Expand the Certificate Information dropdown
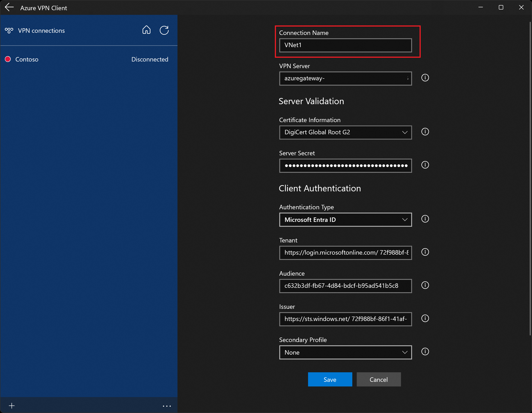532x413 pixels. pos(345,133)
